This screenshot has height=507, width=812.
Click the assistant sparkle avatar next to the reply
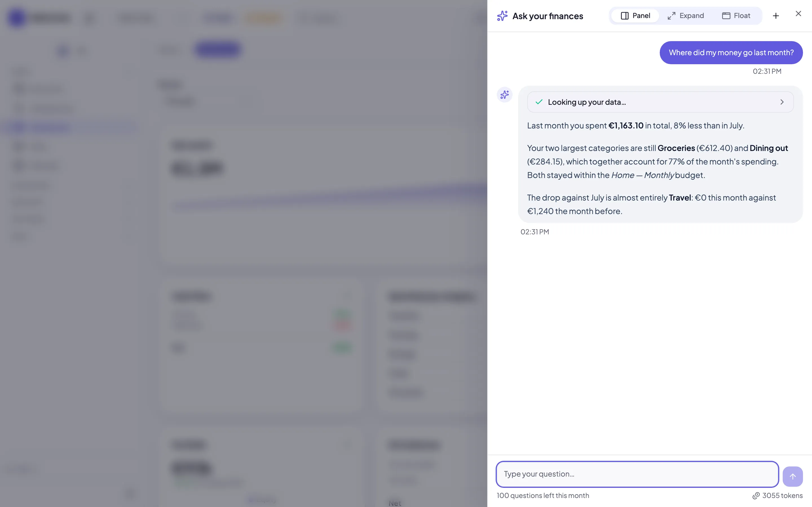[505, 95]
